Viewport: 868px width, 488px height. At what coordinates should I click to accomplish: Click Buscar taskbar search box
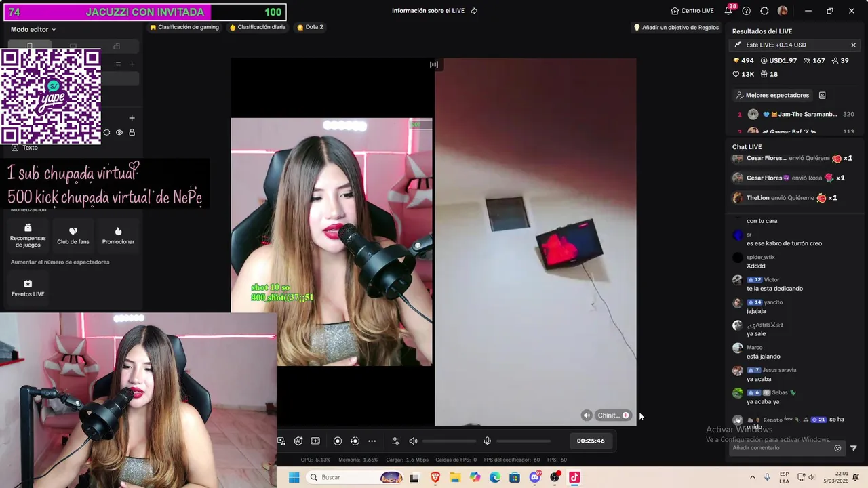pos(355,477)
